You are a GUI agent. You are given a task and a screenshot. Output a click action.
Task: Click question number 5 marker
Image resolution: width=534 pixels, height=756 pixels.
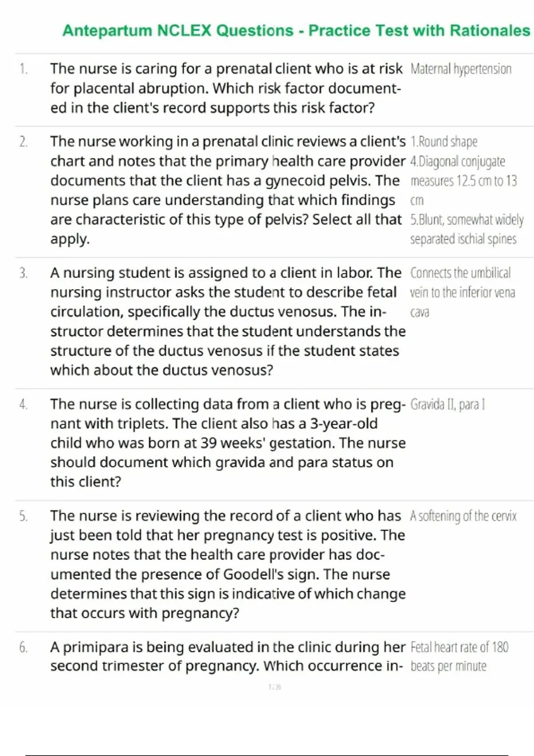tap(24, 516)
